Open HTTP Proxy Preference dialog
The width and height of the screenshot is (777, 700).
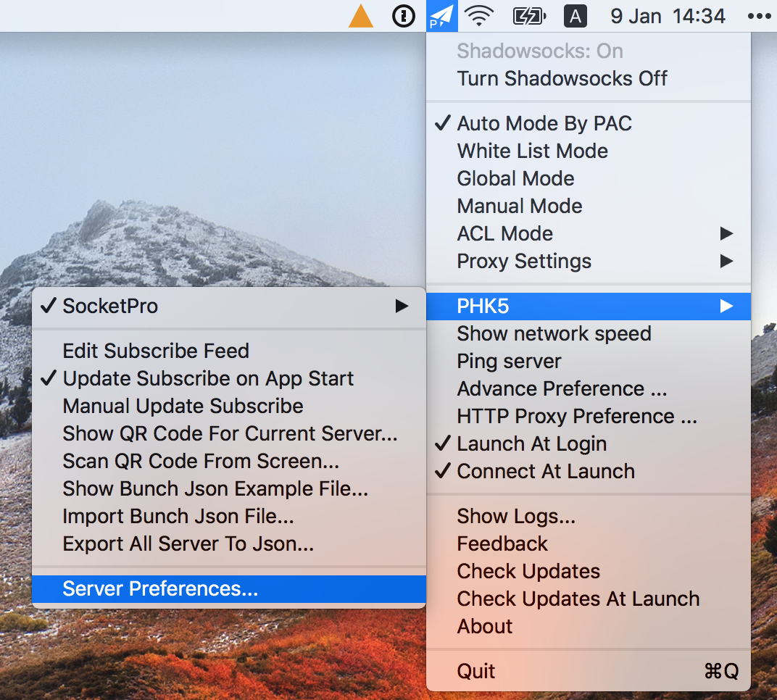click(589, 416)
